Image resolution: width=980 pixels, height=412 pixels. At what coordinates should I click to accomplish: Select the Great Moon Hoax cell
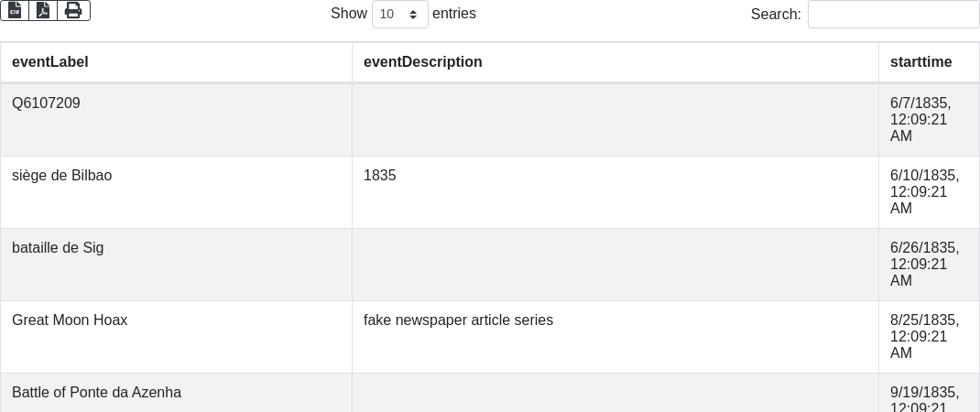click(70, 320)
